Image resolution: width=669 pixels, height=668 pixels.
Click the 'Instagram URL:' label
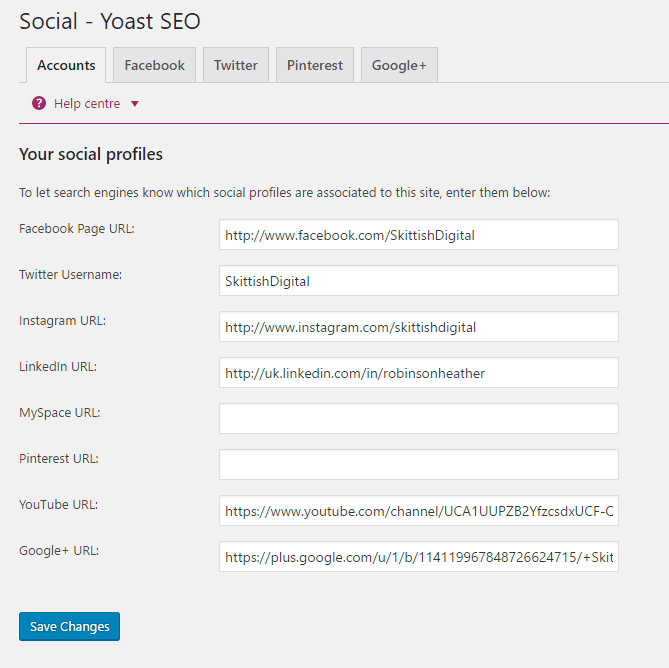pyautogui.click(x=62, y=320)
